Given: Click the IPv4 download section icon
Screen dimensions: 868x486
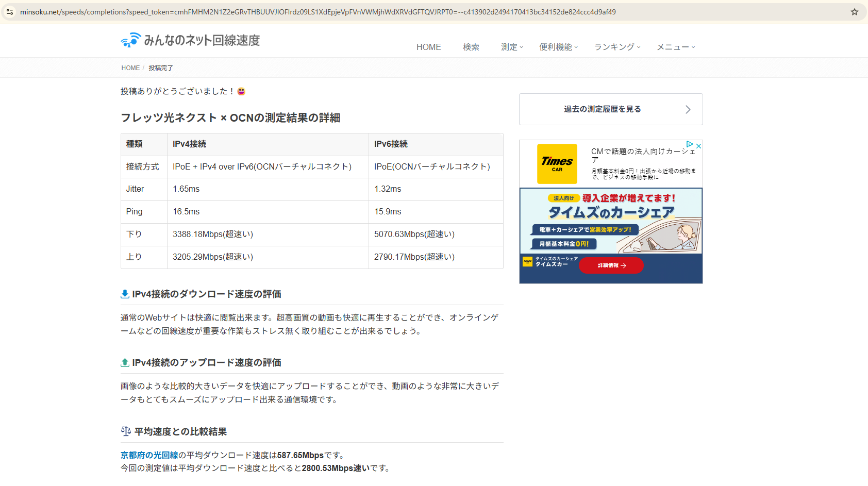Looking at the screenshot, I should coord(125,294).
